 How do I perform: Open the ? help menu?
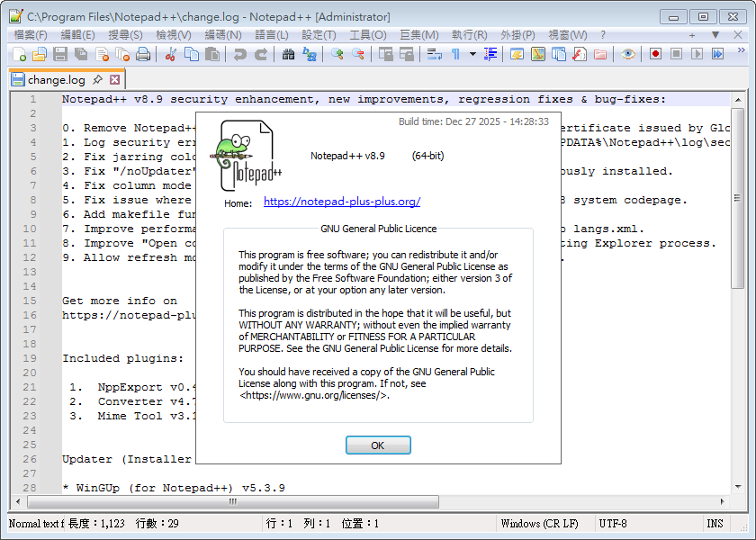(x=603, y=35)
